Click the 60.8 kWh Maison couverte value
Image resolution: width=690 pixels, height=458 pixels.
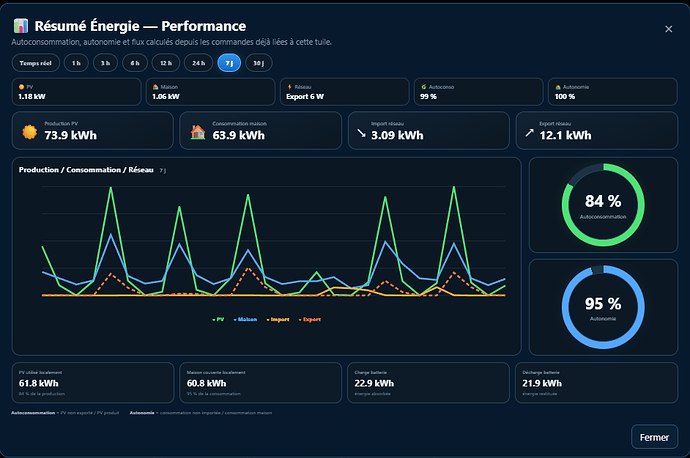(206, 384)
